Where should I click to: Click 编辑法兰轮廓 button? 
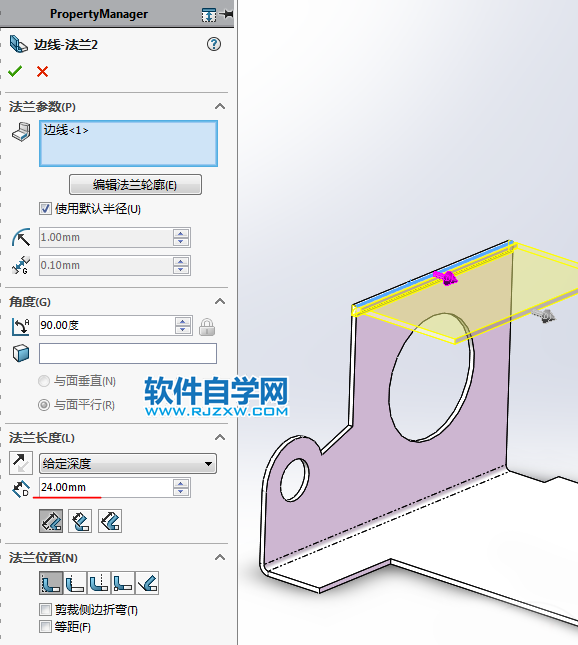pos(135,185)
